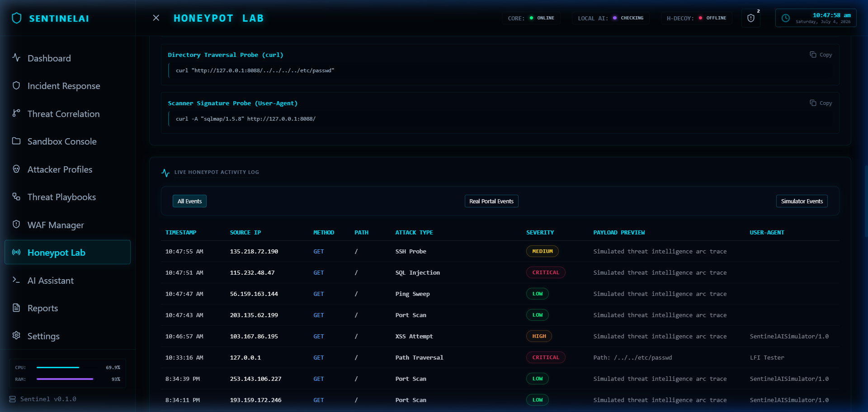This screenshot has height=412, width=868.
Task: Select source IP 115.232.48.47
Action: point(252,272)
